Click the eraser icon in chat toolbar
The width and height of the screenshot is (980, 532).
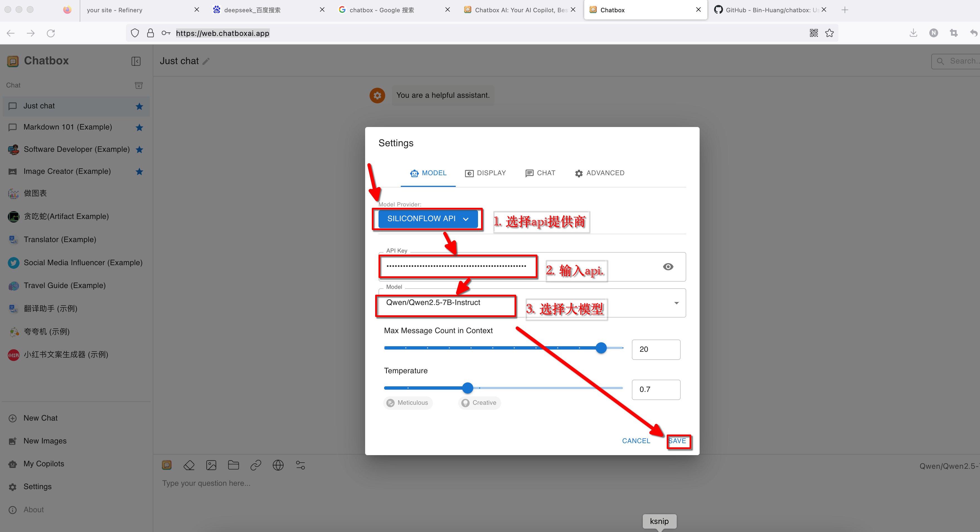(189, 465)
